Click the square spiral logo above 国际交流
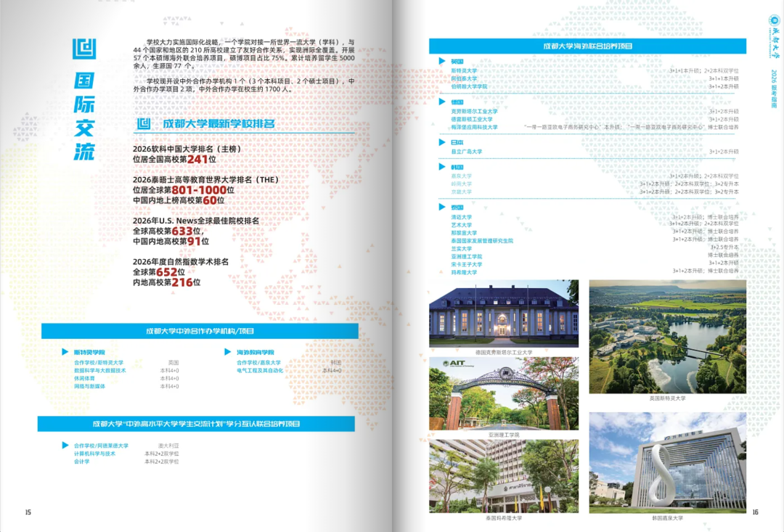Viewport: 784px width, 532px height. (x=84, y=49)
